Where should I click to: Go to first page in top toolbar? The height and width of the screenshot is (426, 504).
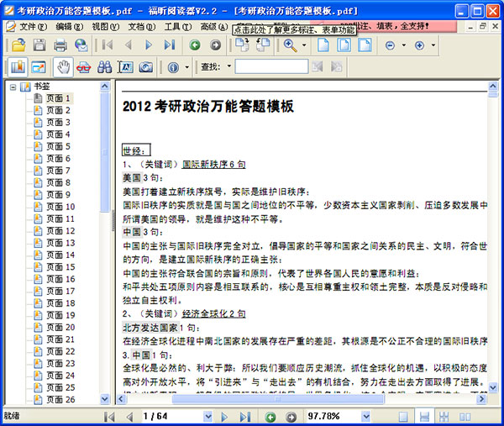pyautogui.click(x=108, y=45)
